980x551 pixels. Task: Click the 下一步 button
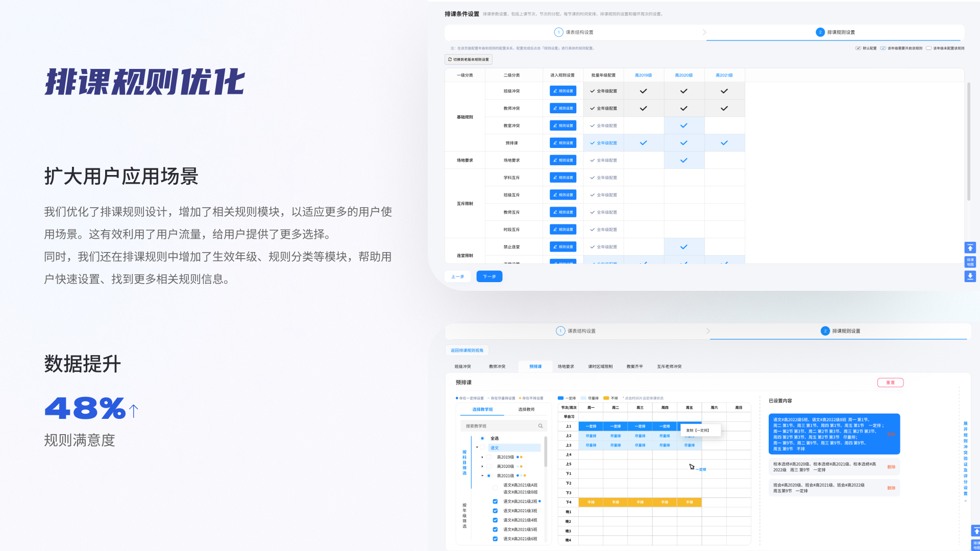[x=489, y=277]
